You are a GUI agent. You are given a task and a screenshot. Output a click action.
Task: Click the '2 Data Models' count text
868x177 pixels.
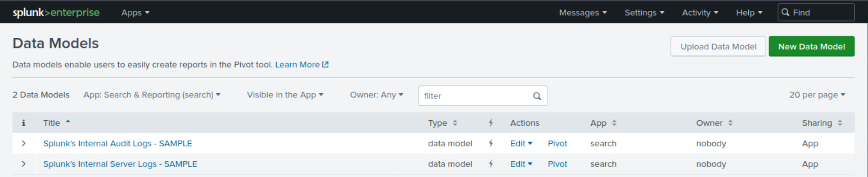(x=41, y=95)
